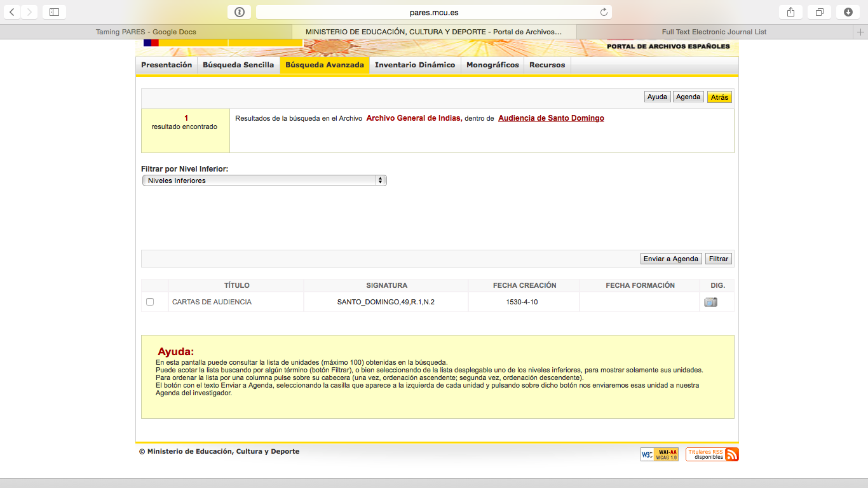
Task: Open Recursos tab
Action: point(547,65)
